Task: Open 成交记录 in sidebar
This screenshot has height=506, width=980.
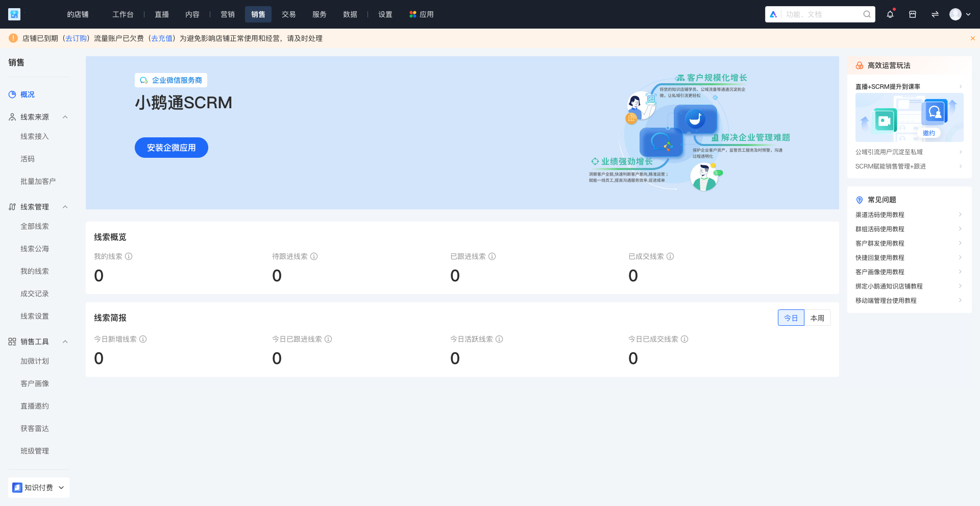Action: pyautogui.click(x=35, y=294)
